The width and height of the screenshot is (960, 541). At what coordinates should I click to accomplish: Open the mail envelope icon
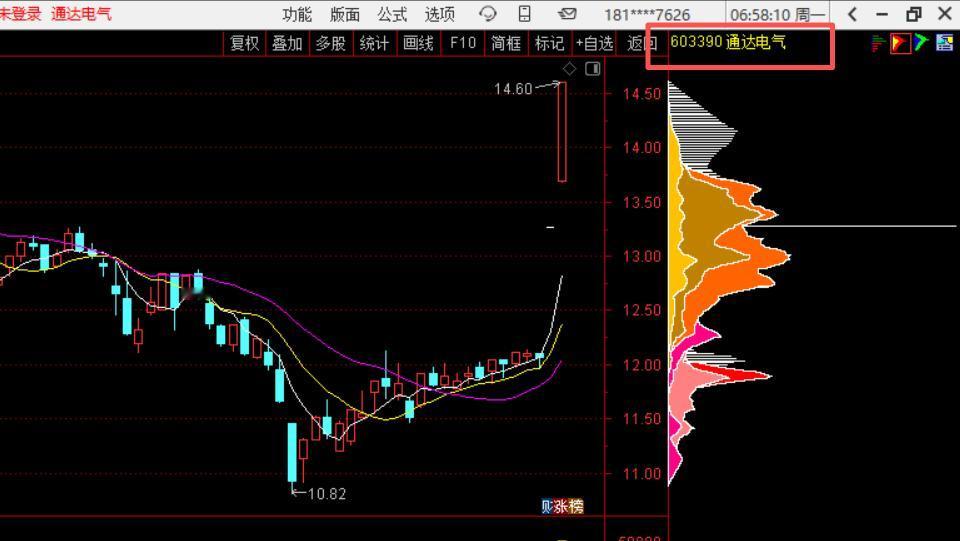(x=567, y=13)
